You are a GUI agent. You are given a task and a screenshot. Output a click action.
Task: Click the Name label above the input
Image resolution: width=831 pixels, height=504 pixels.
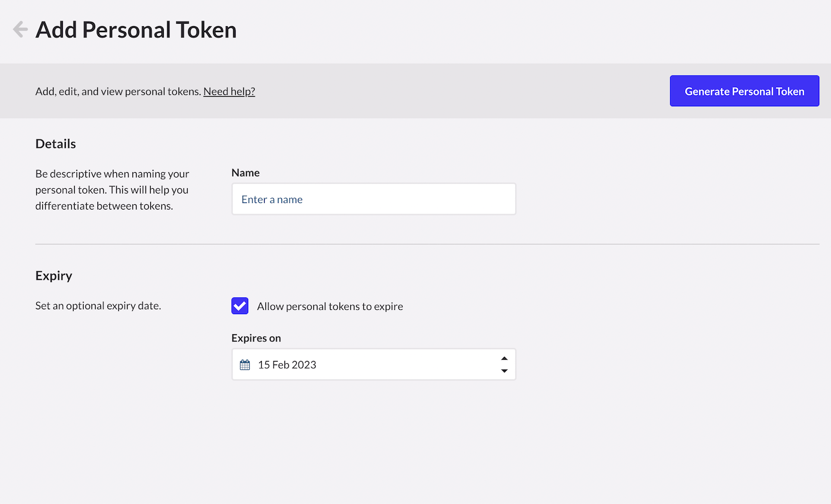point(245,173)
